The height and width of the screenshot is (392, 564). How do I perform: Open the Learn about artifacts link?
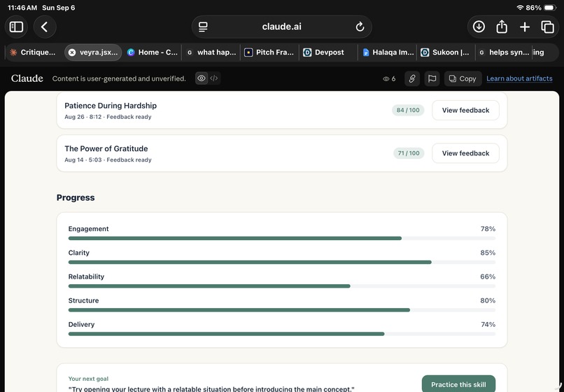click(x=519, y=78)
